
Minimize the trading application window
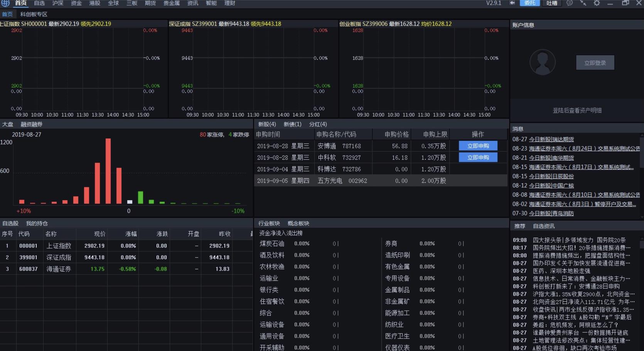pyautogui.click(x=610, y=3)
